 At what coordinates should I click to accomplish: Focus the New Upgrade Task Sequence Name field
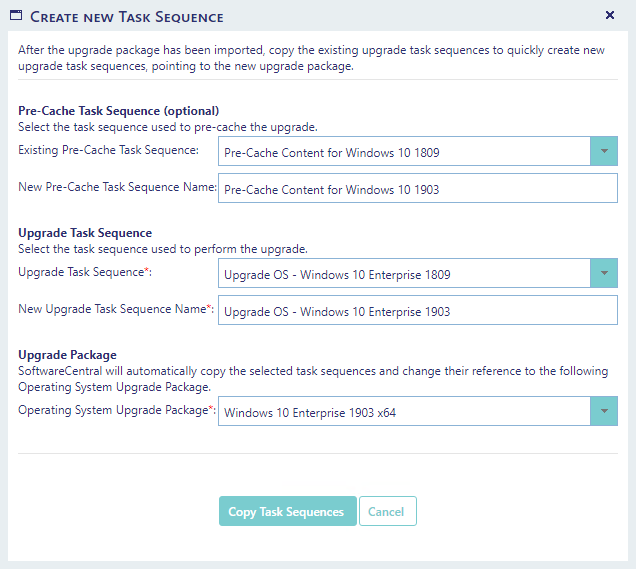[x=418, y=311]
